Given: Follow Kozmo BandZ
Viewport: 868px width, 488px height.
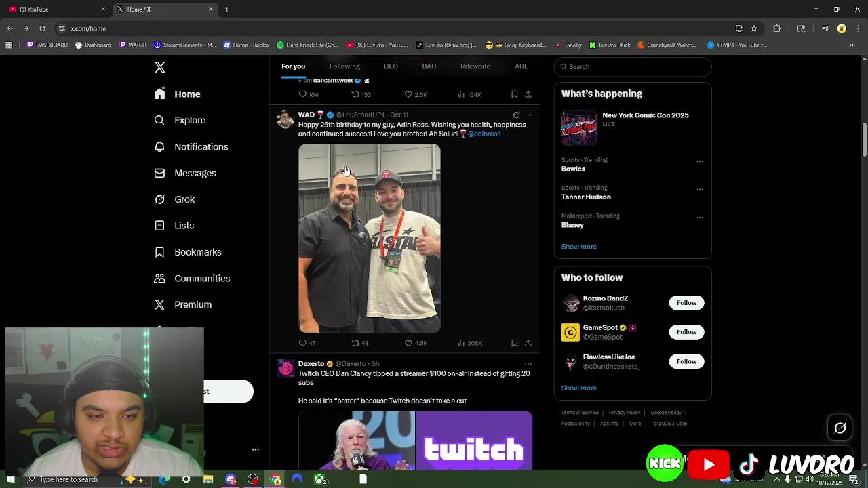Looking at the screenshot, I should coord(686,303).
